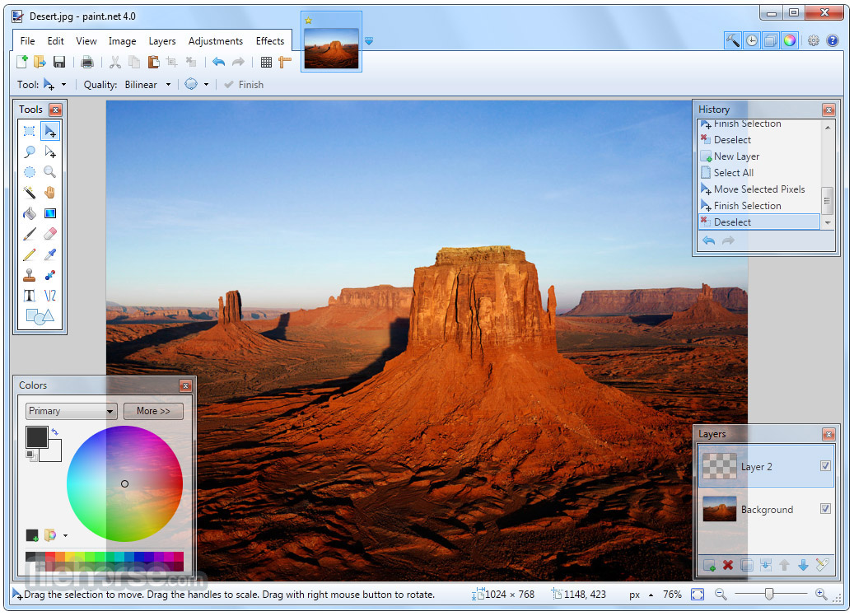Pick a color from the color wheel
The image size is (854, 616).
tap(124, 484)
